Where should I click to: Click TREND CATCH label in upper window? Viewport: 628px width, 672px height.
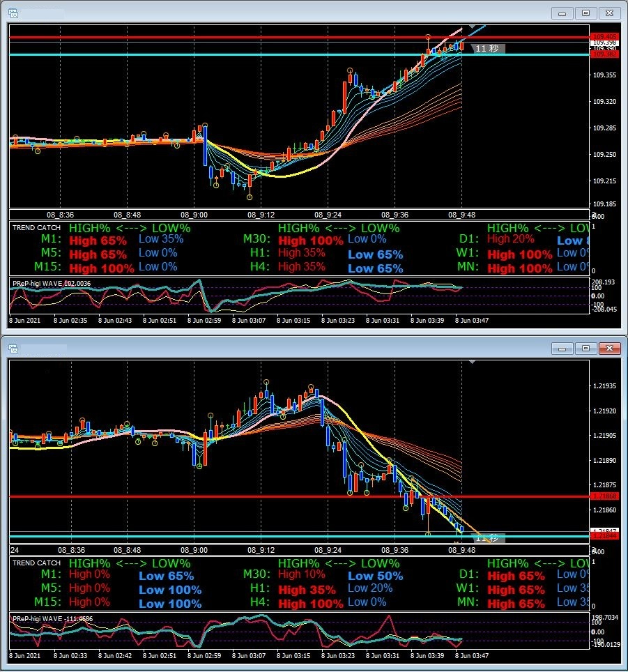[36, 227]
